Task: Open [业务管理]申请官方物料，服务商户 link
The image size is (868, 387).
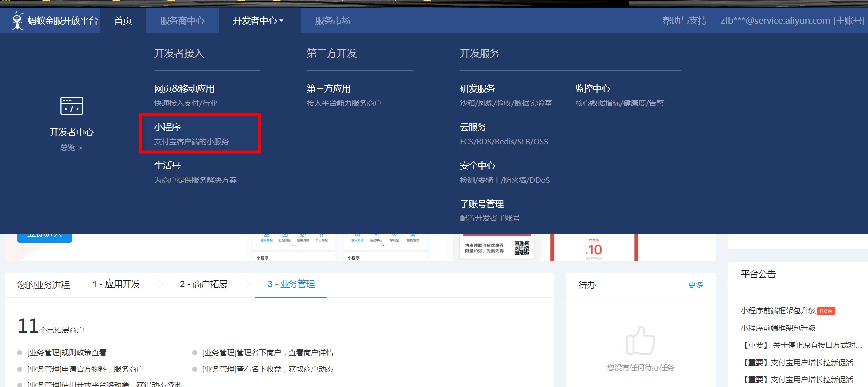Action: click(x=85, y=369)
